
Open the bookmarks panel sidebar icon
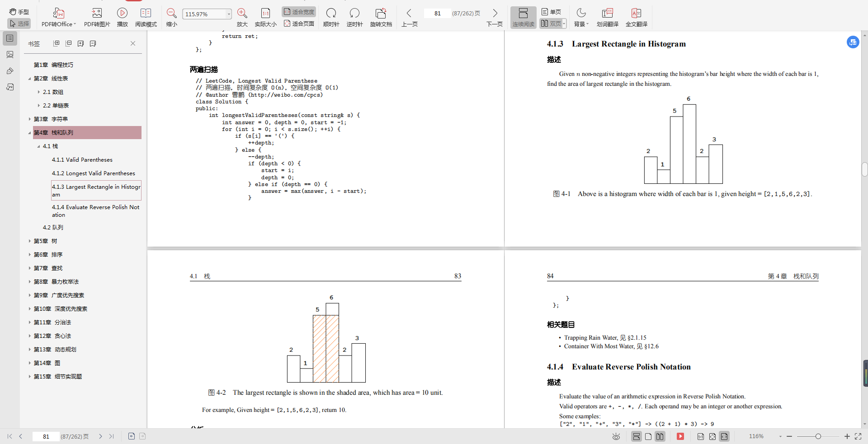9,38
